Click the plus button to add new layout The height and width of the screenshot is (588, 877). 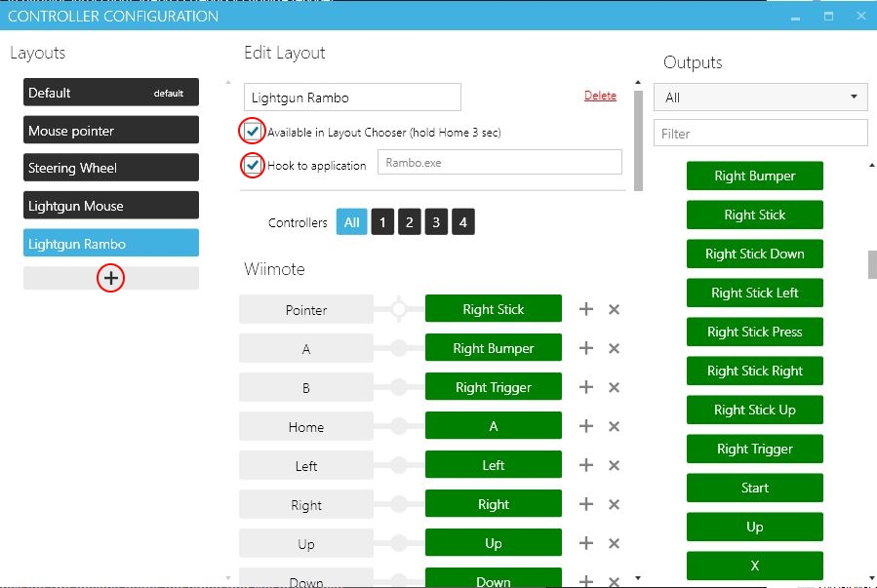pos(111,278)
